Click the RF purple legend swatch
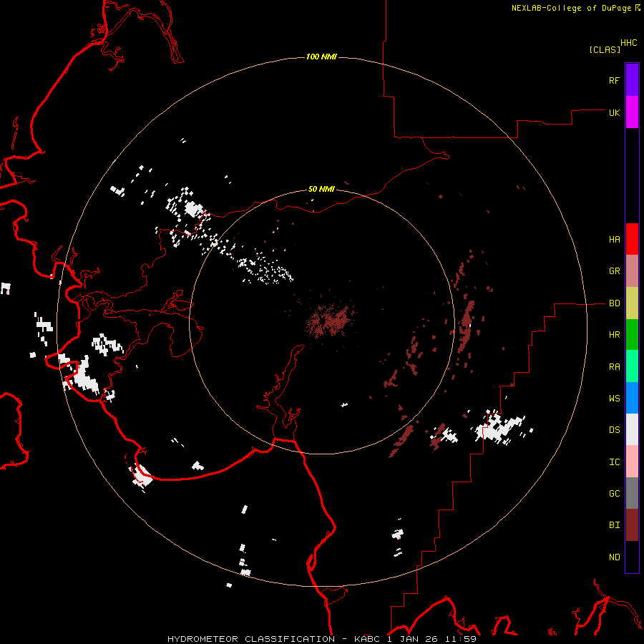 click(632, 80)
